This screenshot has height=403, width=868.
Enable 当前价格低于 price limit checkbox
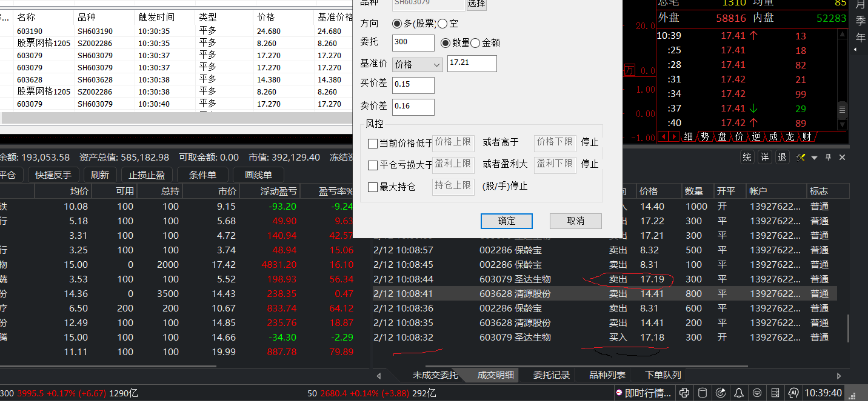click(x=373, y=143)
